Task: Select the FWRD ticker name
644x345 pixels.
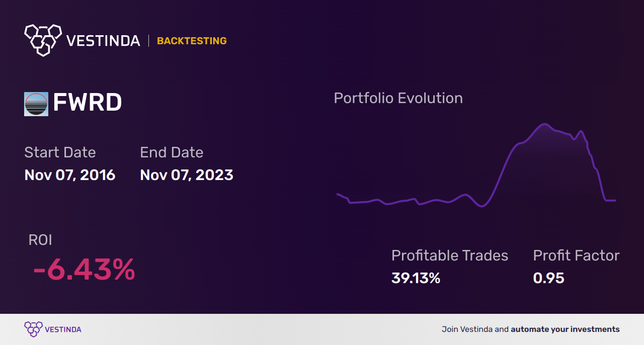Action: 88,103
